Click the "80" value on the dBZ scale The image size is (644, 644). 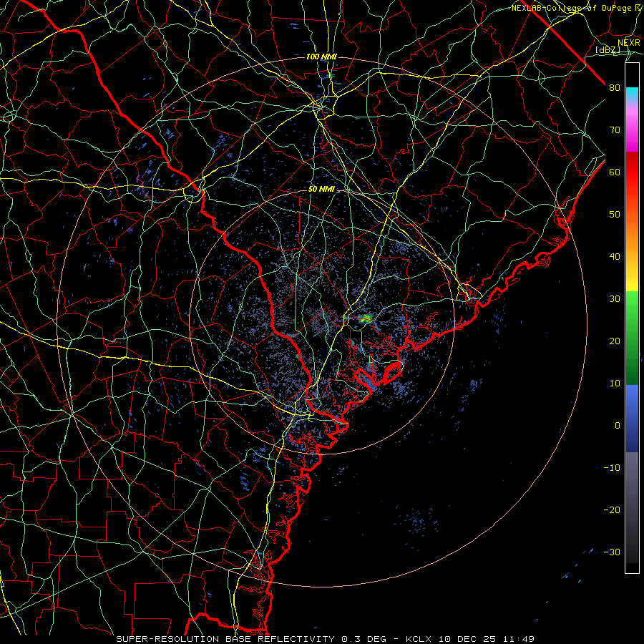[615, 88]
